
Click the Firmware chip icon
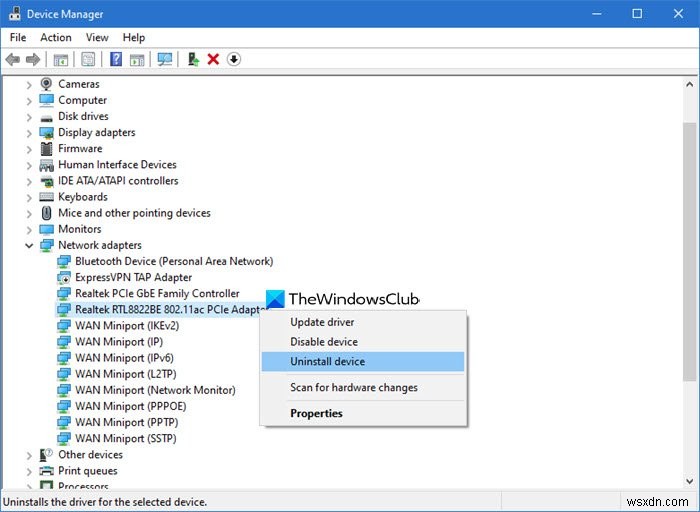click(46, 149)
